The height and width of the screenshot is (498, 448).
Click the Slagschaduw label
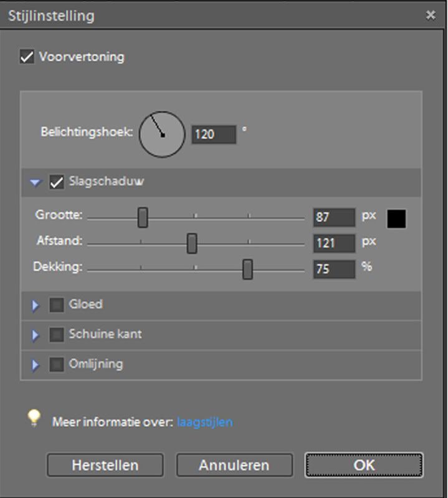tap(107, 181)
